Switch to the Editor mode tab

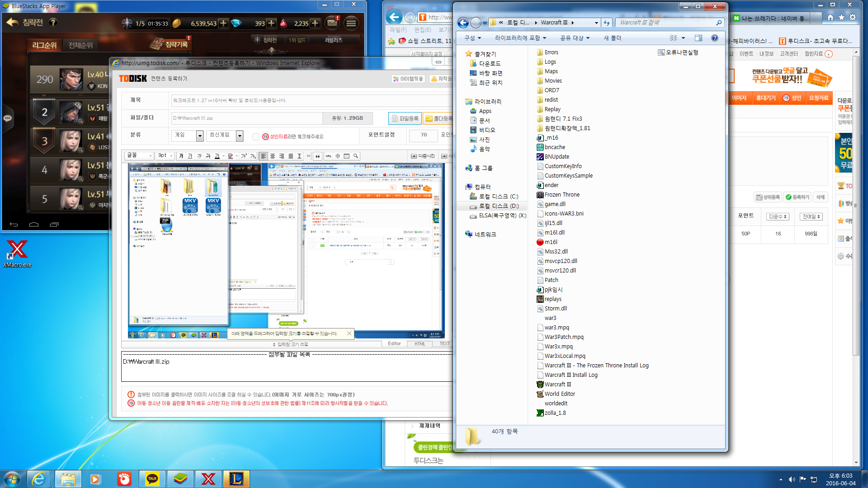coord(394,344)
